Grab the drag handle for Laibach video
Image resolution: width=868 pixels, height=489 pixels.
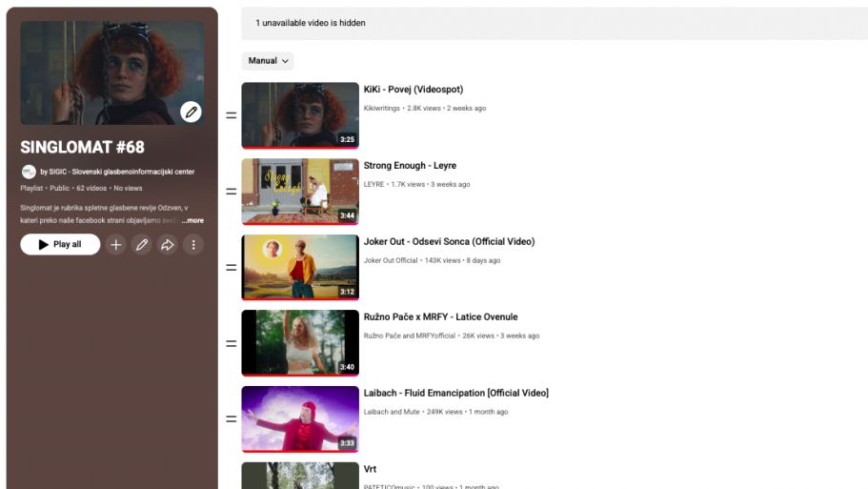point(232,419)
